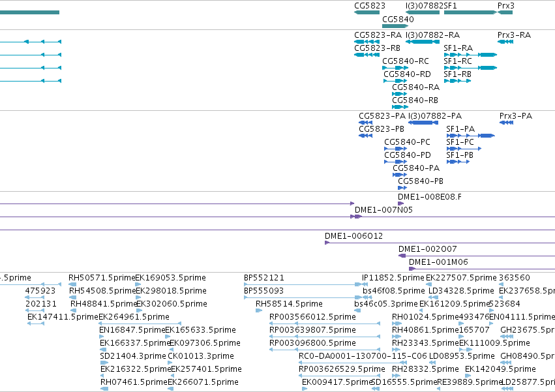Click the DME1-007N05 clone label
555x392 pixels.
tap(383, 210)
